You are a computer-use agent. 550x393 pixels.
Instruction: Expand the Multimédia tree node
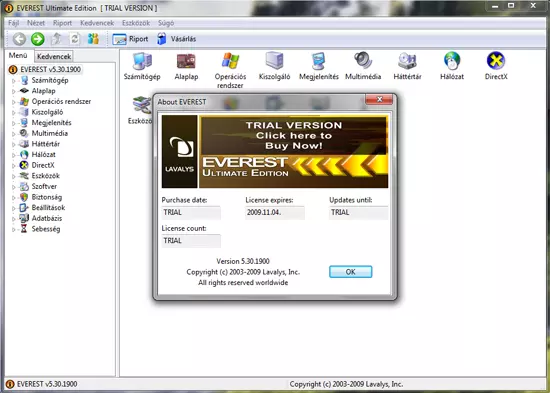click(x=14, y=134)
